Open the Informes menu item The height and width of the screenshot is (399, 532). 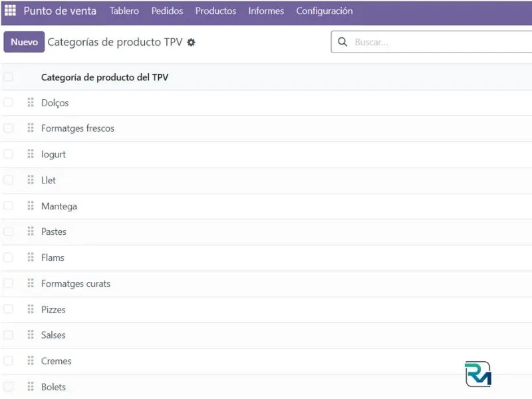pos(266,11)
